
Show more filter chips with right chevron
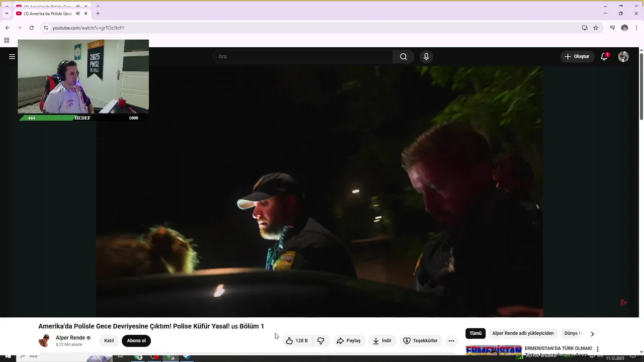pyautogui.click(x=592, y=334)
